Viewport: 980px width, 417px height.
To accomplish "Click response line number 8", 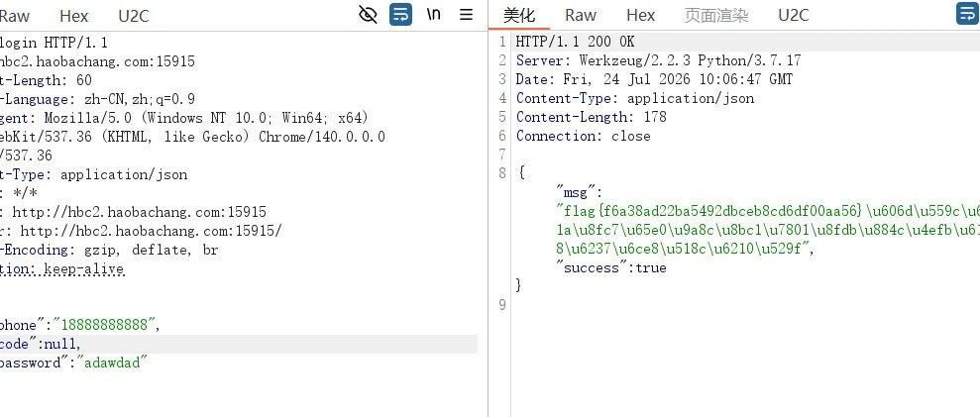I will point(502,173).
